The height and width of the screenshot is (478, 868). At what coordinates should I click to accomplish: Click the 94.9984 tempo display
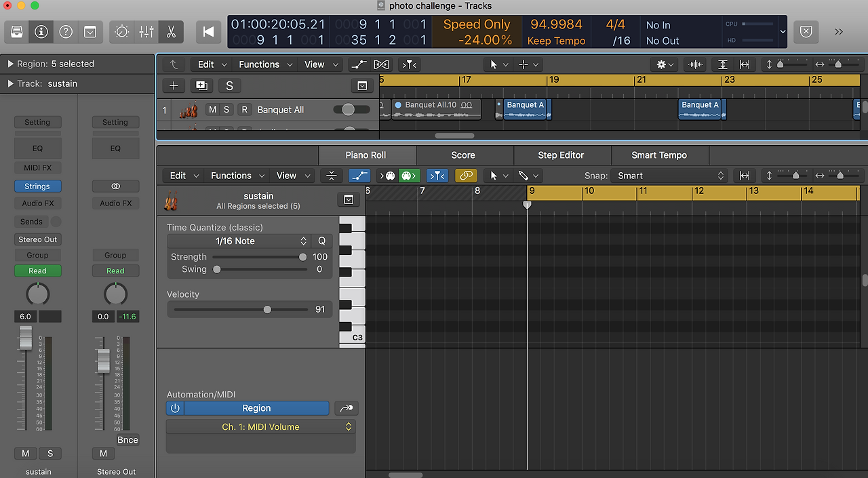coord(556,24)
